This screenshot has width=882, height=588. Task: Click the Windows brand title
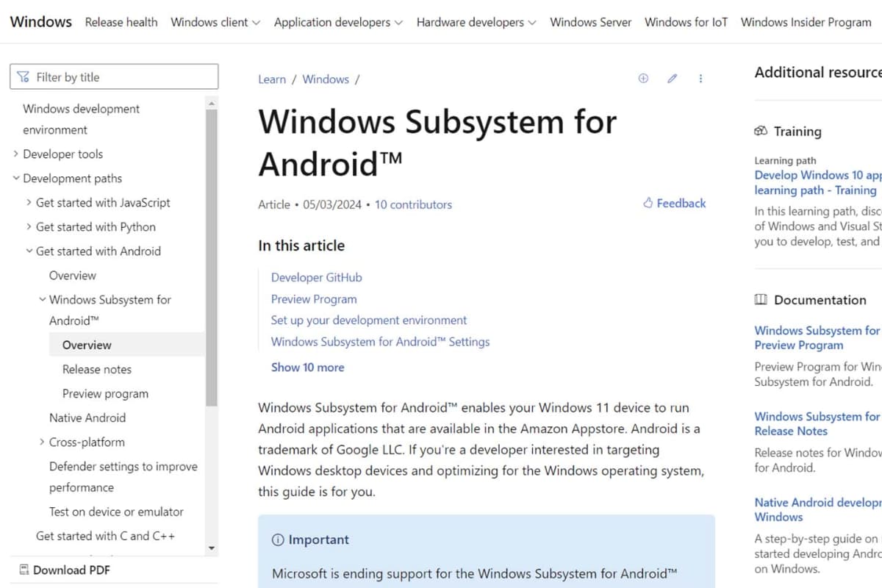pyautogui.click(x=41, y=21)
